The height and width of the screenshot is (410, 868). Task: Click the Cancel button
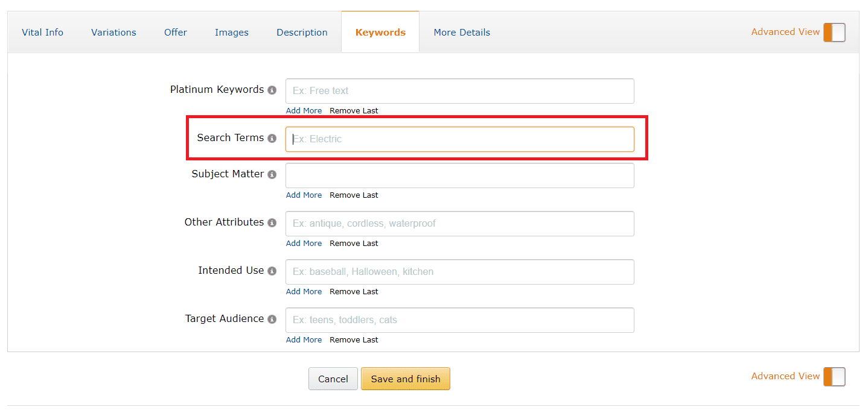tap(333, 379)
